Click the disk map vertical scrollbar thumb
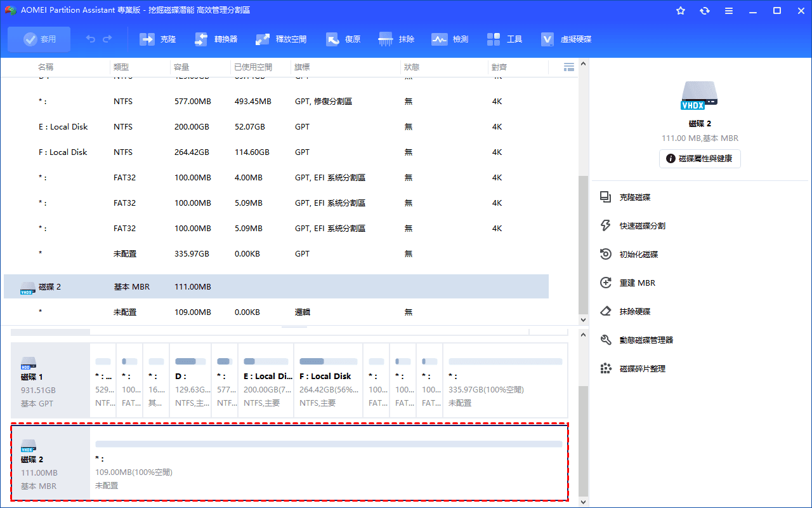Viewport: 812px width, 508px height. coord(584,440)
